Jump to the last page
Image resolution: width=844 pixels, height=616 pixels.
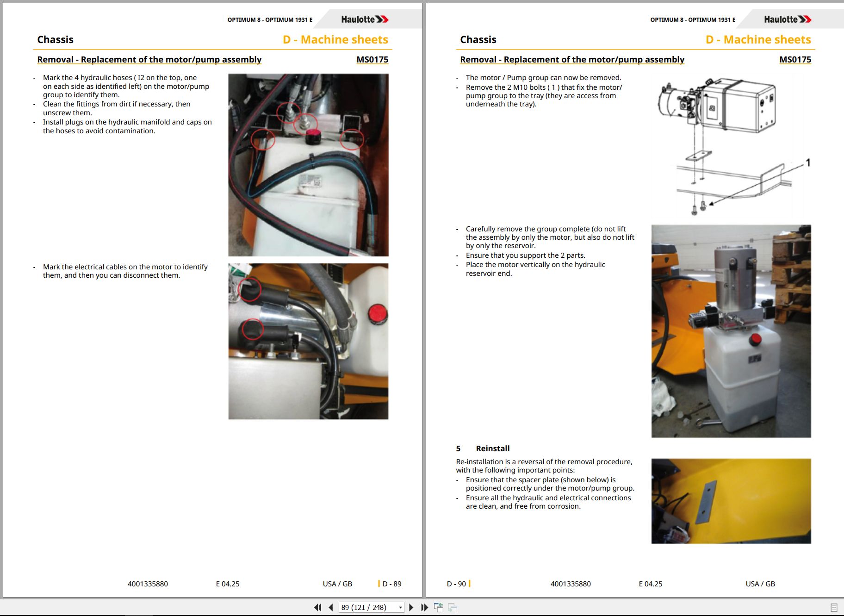(x=424, y=607)
